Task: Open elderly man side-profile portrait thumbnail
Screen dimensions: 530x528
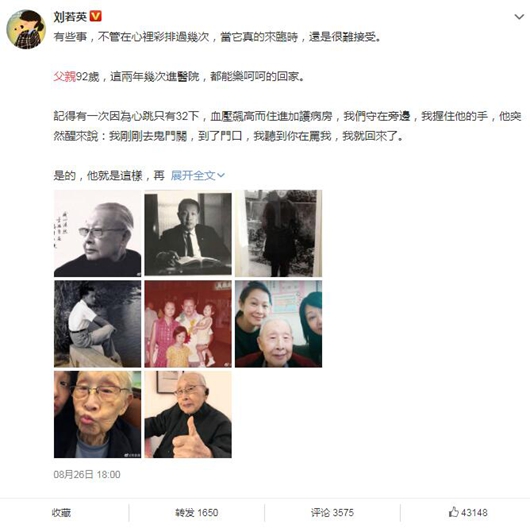Action: click(97, 233)
